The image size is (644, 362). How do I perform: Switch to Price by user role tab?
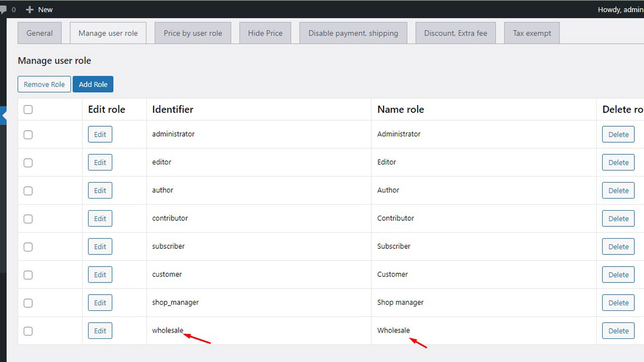pos(193,33)
